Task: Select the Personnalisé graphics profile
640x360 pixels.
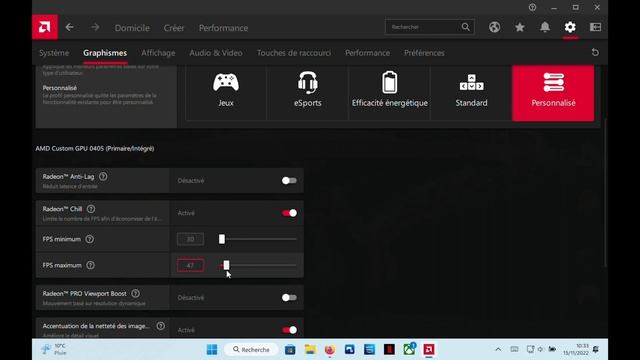Action: pos(553,93)
